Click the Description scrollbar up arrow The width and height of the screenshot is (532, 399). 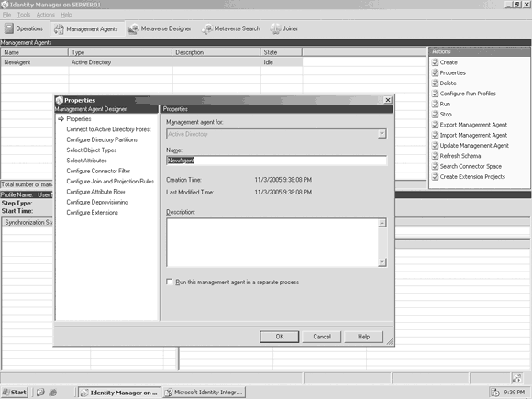382,223
